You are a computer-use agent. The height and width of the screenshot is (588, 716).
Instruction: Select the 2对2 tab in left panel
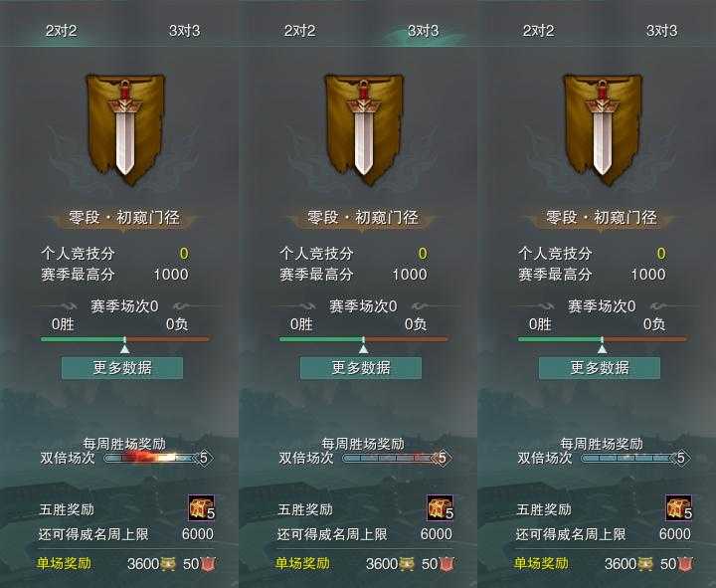tap(62, 31)
